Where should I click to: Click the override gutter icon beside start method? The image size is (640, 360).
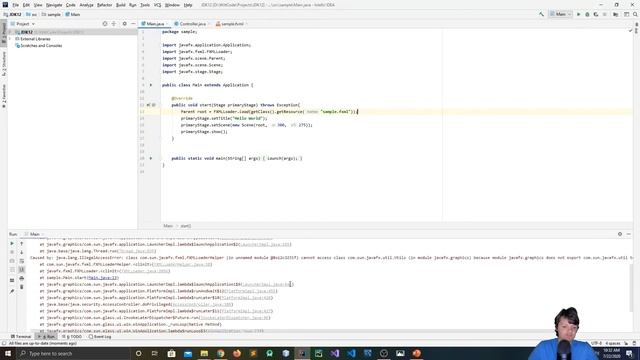(149, 105)
